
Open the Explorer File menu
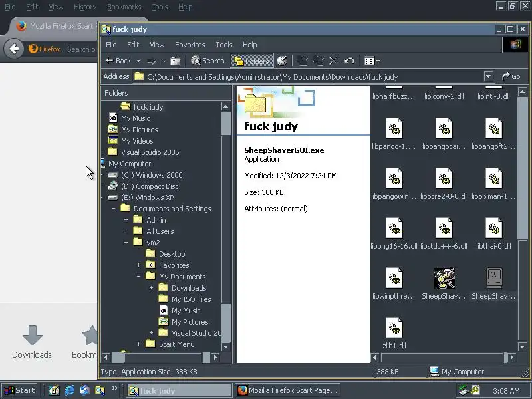[x=111, y=45]
